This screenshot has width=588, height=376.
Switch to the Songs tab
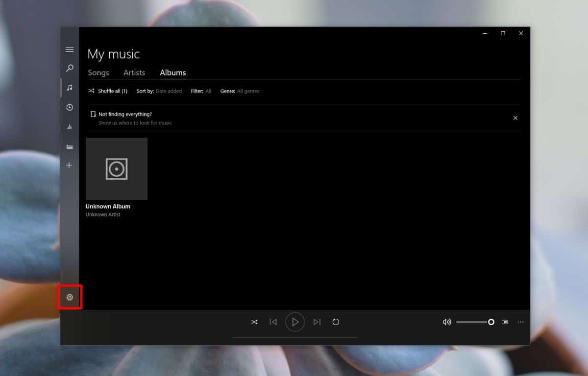98,72
